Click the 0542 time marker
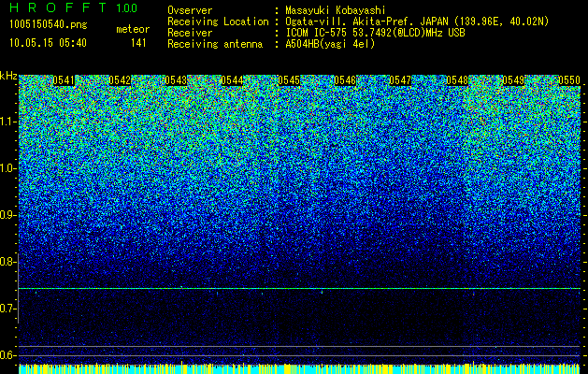Viewport: 588px width, 374px height. pos(120,80)
